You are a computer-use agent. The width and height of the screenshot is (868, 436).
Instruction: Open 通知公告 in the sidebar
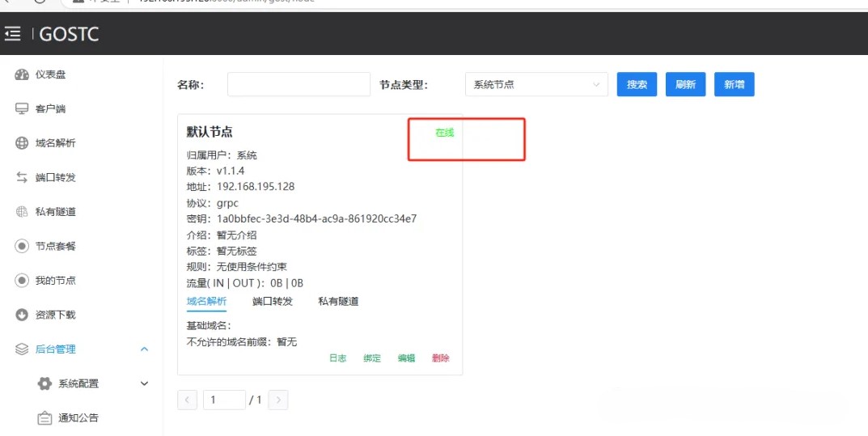point(78,418)
